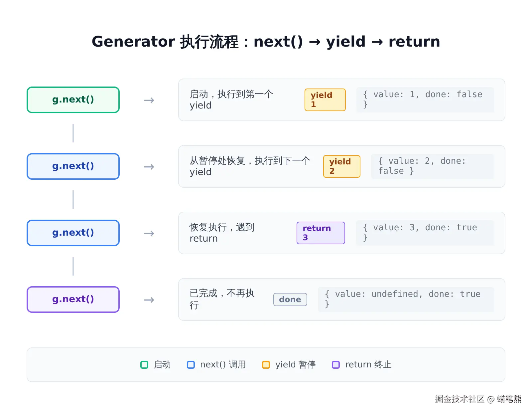Click the arrow beside the return 3 row
532x414 pixels.
[149, 233]
